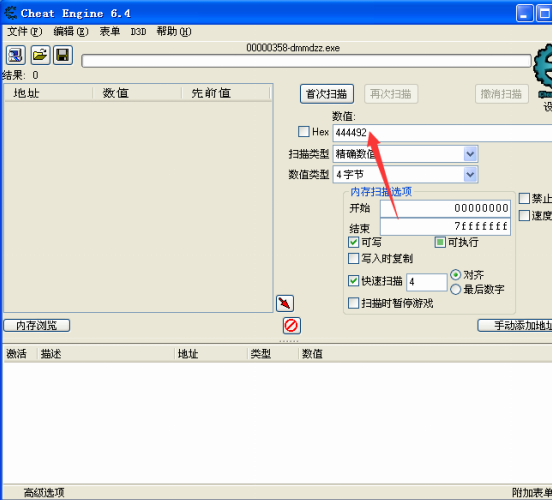This screenshot has height=500, width=552.
Task: Select the 最后数字 radio button
Action: tap(456, 289)
